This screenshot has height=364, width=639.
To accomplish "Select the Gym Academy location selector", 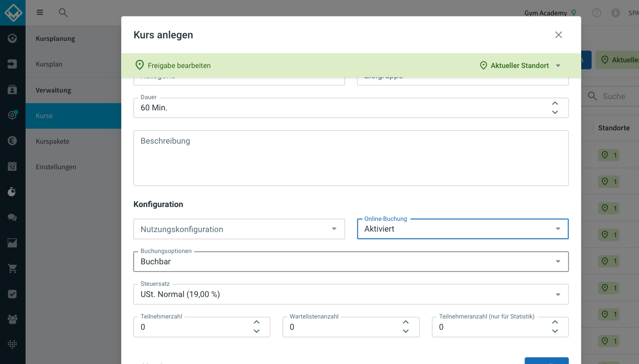I will (x=551, y=13).
